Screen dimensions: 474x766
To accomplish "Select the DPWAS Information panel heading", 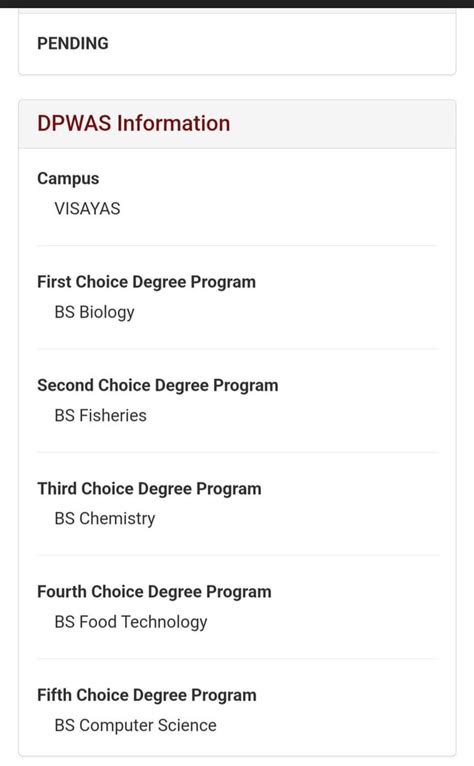I will [x=133, y=123].
